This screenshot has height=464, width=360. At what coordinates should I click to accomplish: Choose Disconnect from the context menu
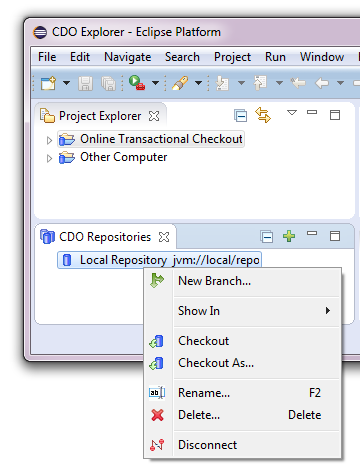pos(242,445)
